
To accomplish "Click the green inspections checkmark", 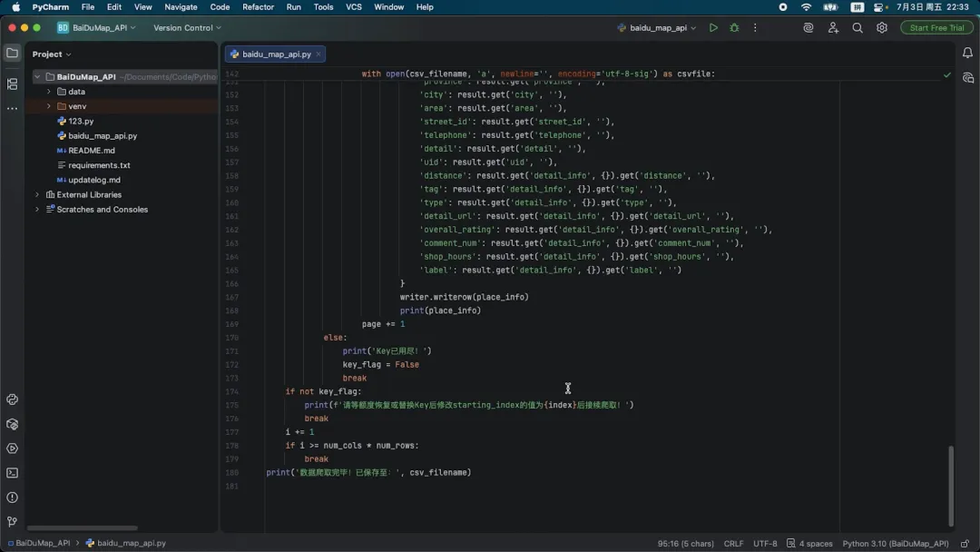I will [x=947, y=74].
